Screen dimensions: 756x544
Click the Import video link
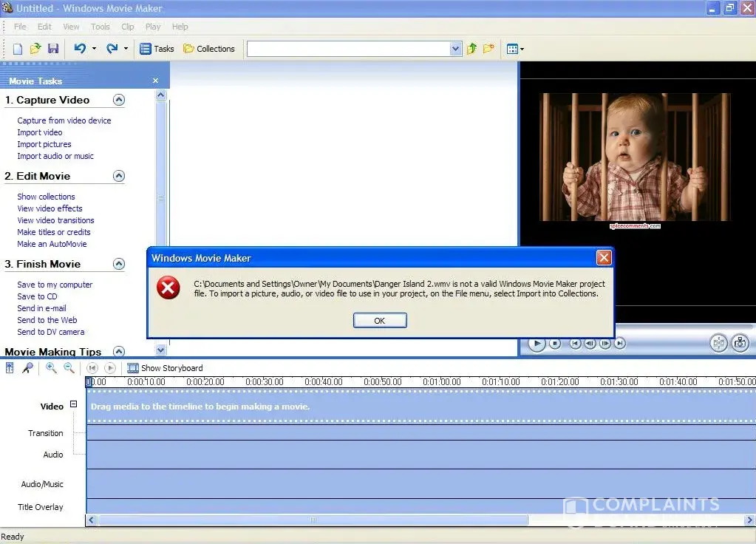[40, 132]
